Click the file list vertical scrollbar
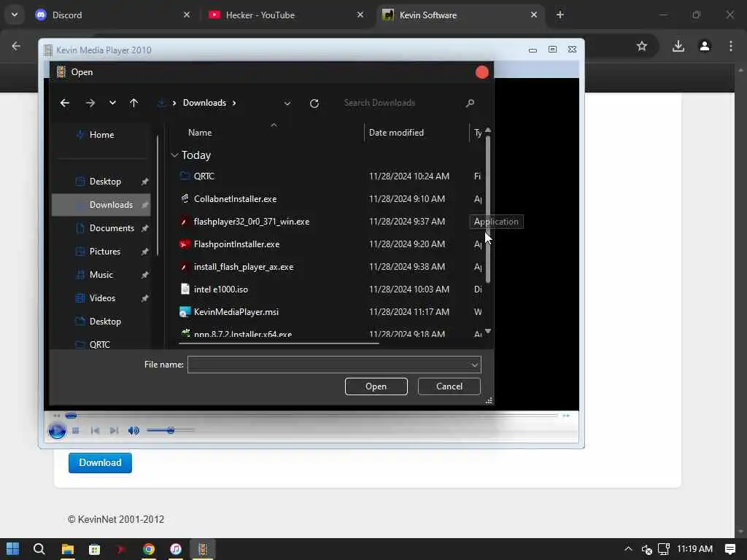The image size is (747, 560). point(488,209)
